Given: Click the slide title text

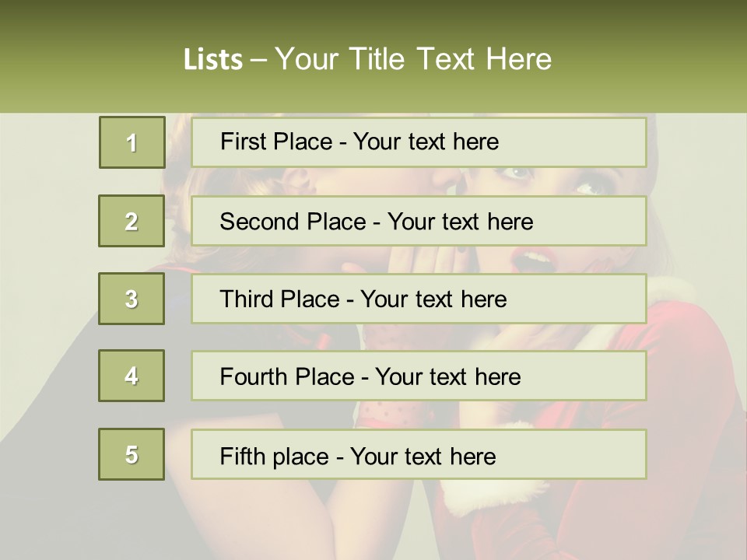Looking at the screenshot, I should [x=368, y=59].
